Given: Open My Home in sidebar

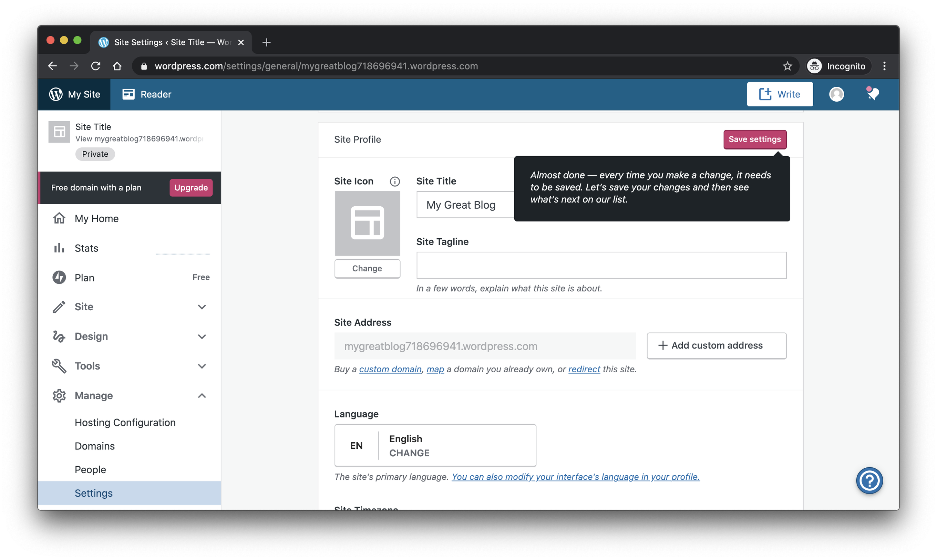Looking at the screenshot, I should [x=130, y=218].
